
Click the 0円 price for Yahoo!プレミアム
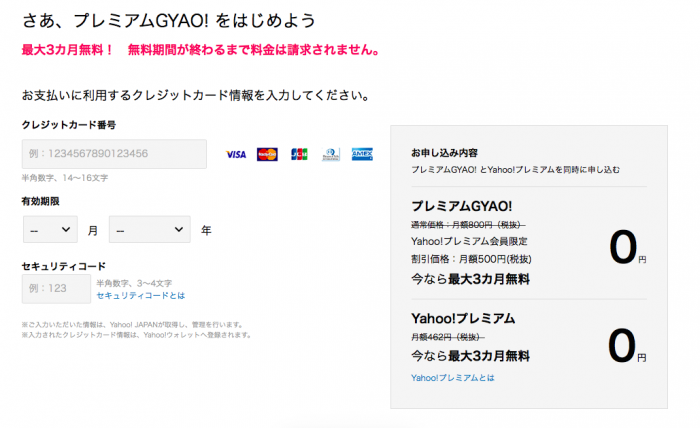tap(627, 346)
